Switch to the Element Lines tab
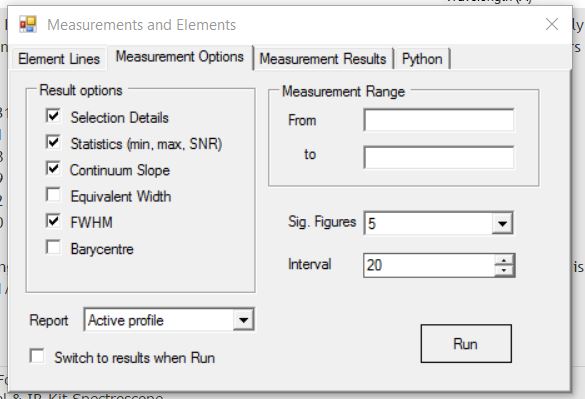The width and height of the screenshot is (585, 399). tap(59, 59)
